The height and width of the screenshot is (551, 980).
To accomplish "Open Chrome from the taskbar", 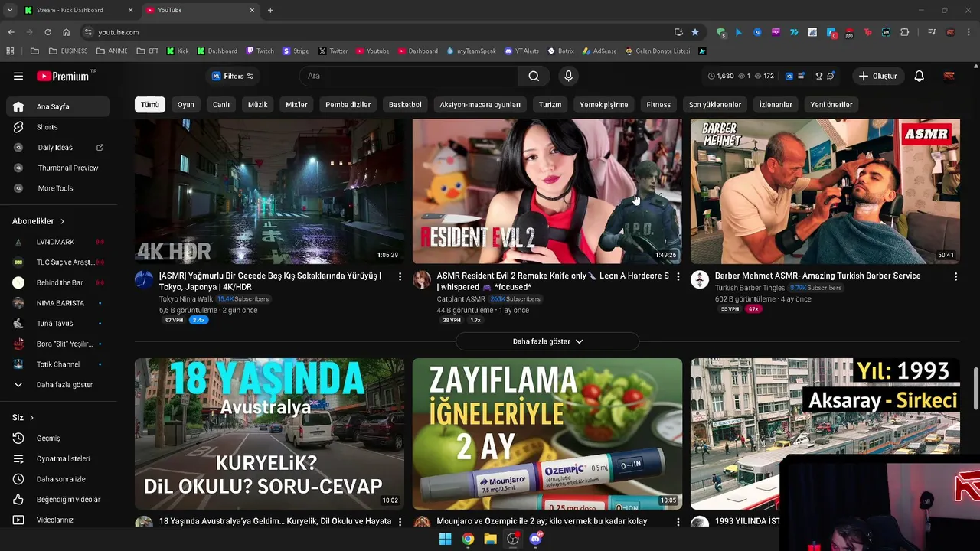I will click(468, 539).
